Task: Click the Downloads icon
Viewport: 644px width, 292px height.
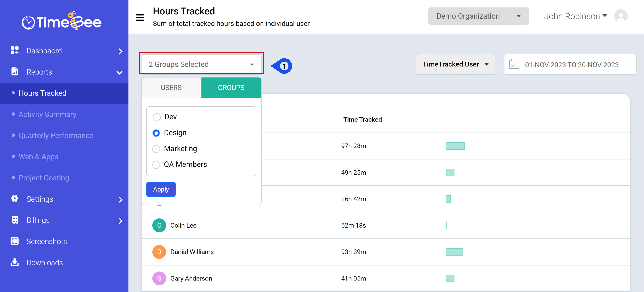Action: tap(14, 262)
